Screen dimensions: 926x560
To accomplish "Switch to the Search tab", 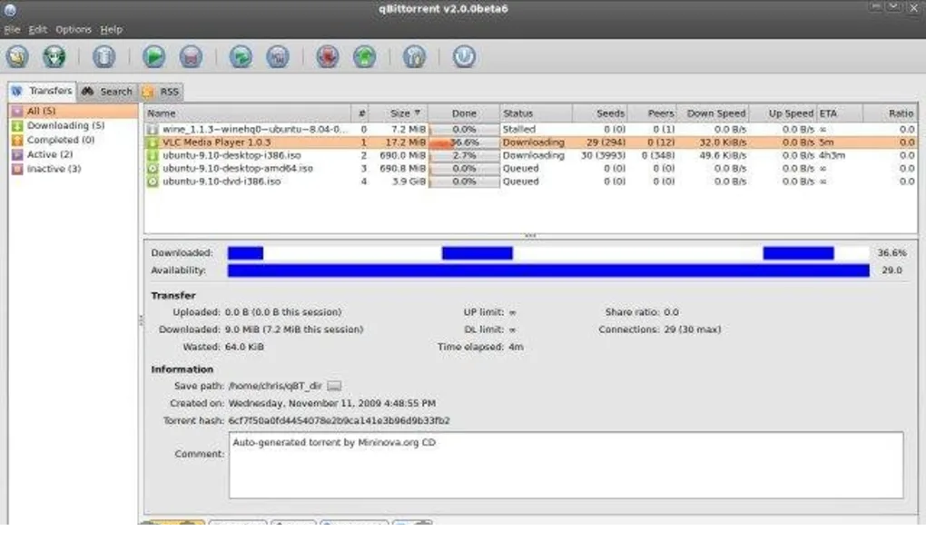I will click(x=107, y=92).
